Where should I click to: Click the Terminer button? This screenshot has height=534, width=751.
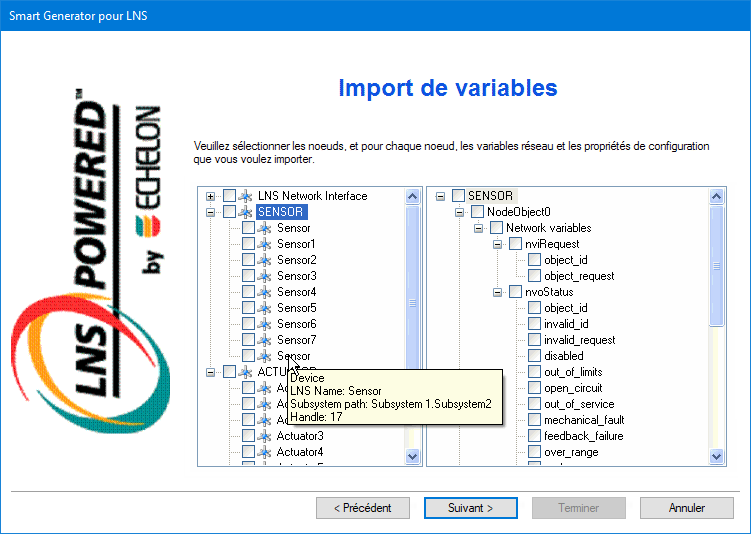579,508
